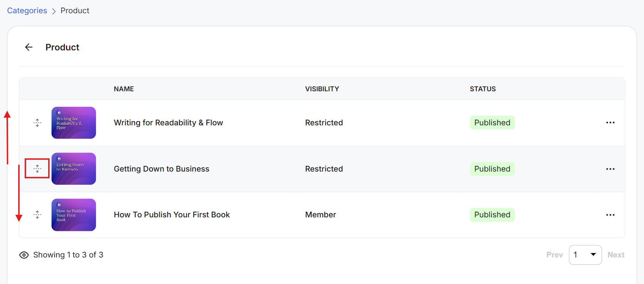The height and width of the screenshot is (284, 644).
Task: Go to Categories breadcrumb link
Action: pos(27,11)
